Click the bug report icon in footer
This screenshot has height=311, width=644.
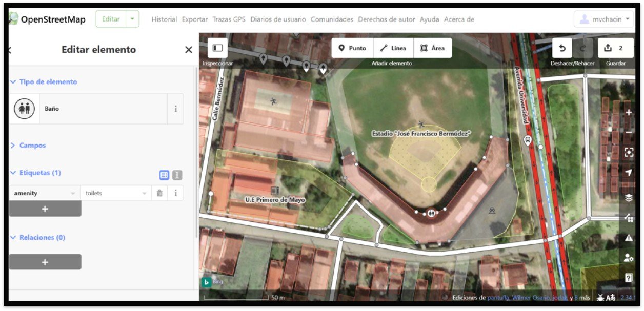tap(600, 298)
